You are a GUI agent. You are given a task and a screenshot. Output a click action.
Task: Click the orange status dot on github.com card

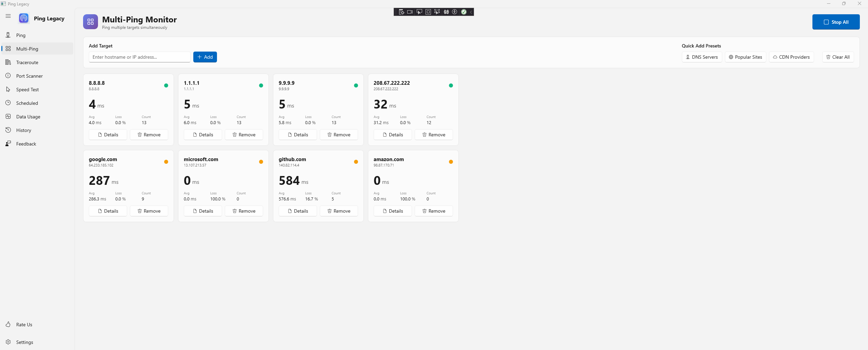(x=356, y=162)
